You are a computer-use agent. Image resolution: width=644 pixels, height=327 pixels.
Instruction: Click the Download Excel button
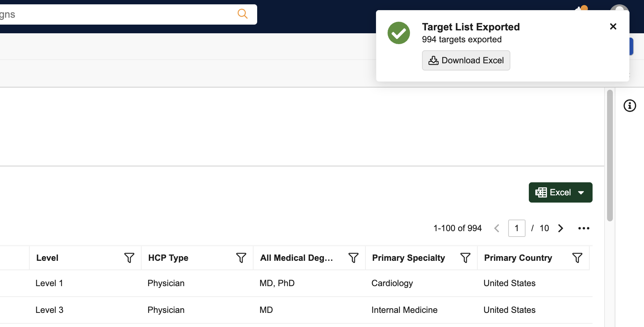tap(466, 60)
